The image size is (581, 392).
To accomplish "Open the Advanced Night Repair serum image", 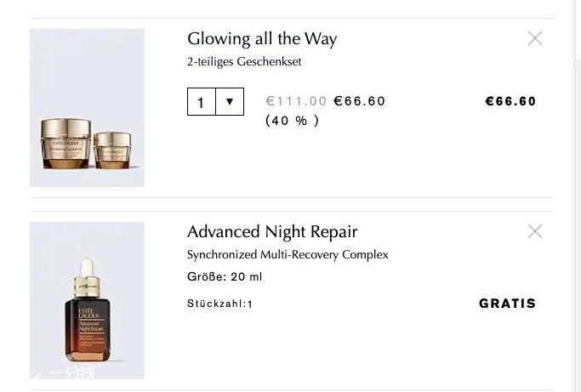I will [x=87, y=300].
